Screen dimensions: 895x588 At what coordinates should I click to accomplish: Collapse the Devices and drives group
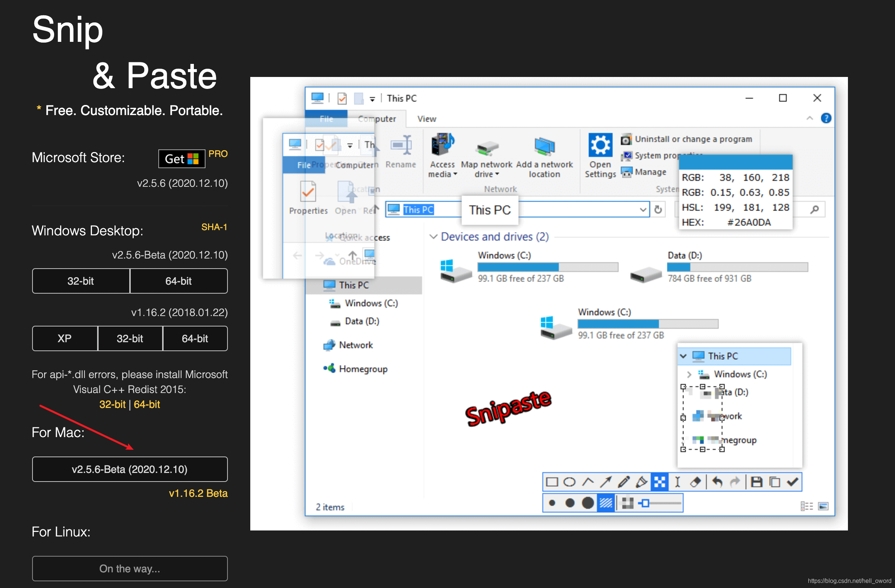click(x=433, y=236)
